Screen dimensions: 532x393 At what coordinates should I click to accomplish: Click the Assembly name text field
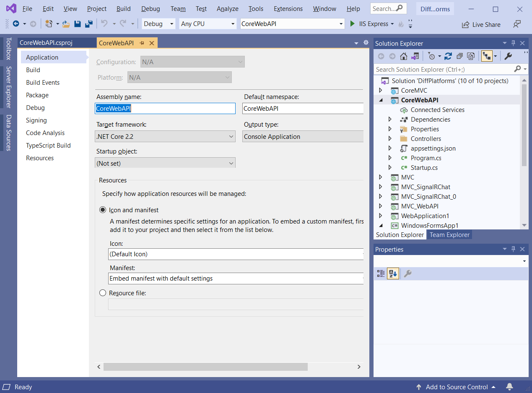point(165,109)
